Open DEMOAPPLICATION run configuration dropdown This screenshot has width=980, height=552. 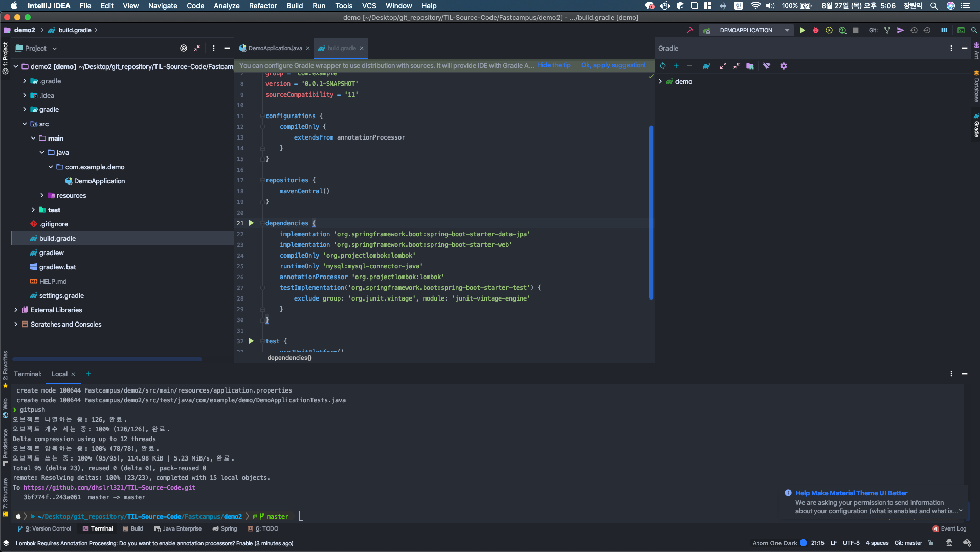[x=787, y=30]
